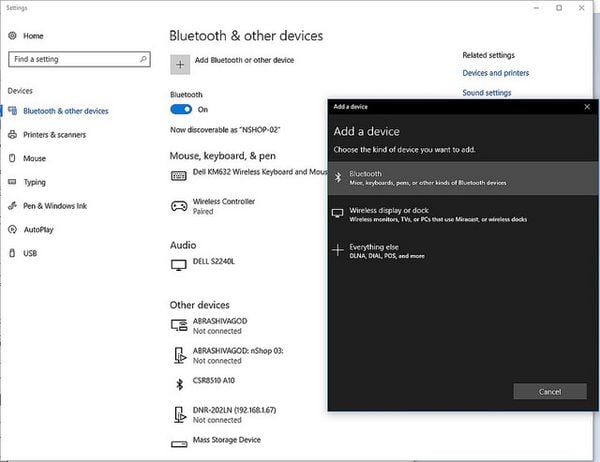Select the CSR8510 A10 device name

[214, 380]
